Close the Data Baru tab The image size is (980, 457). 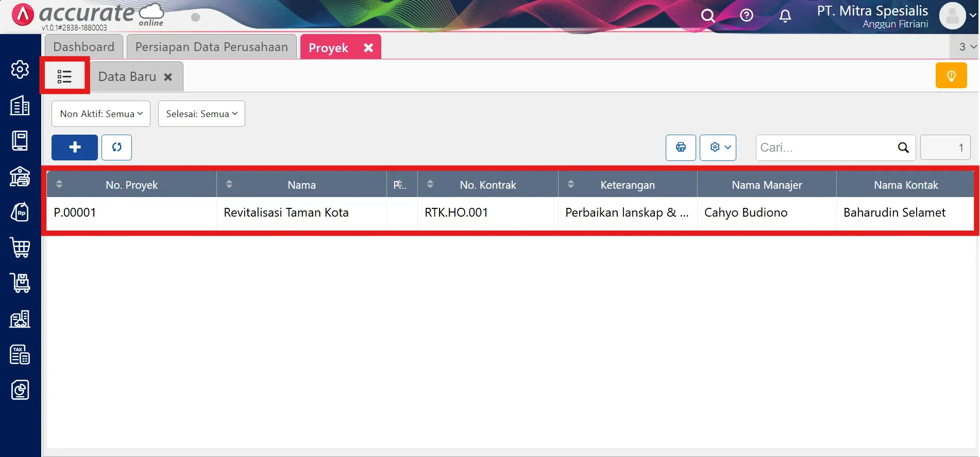pyautogui.click(x=168, y=77)
